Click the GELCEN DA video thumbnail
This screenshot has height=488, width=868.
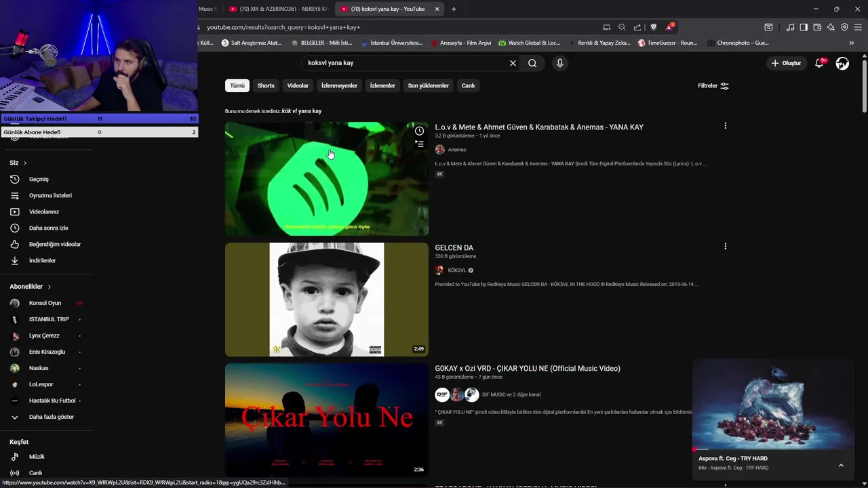coord(327,300)
